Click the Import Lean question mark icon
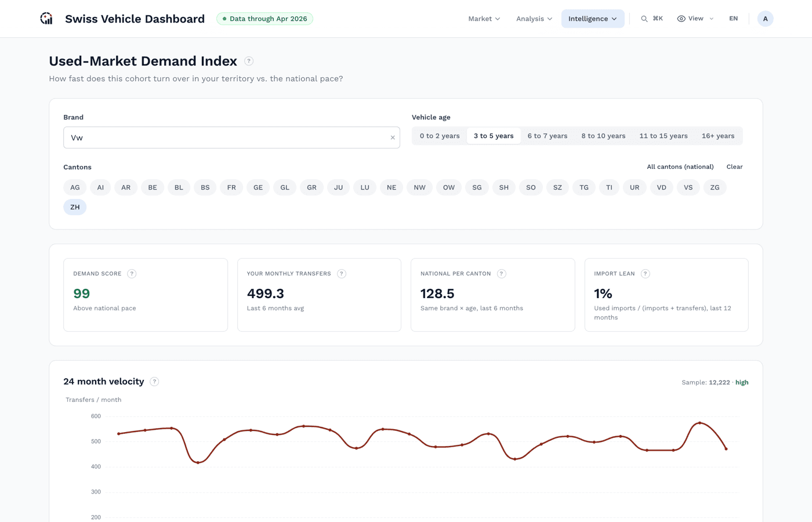 646,274
